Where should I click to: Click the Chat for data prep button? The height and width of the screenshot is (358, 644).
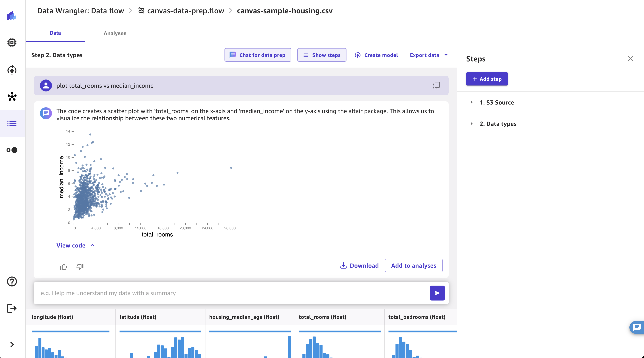(257, 55)
